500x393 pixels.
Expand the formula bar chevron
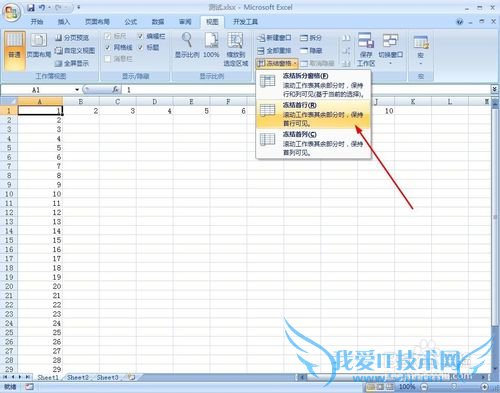pyautogui.click(x=494, y=89)
